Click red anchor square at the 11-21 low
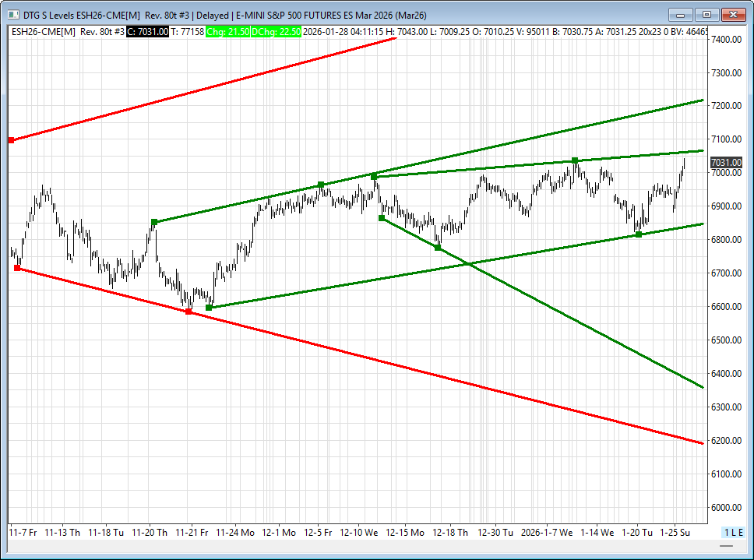Viewport: 754px width, 560px height. [x=188, y=312]
